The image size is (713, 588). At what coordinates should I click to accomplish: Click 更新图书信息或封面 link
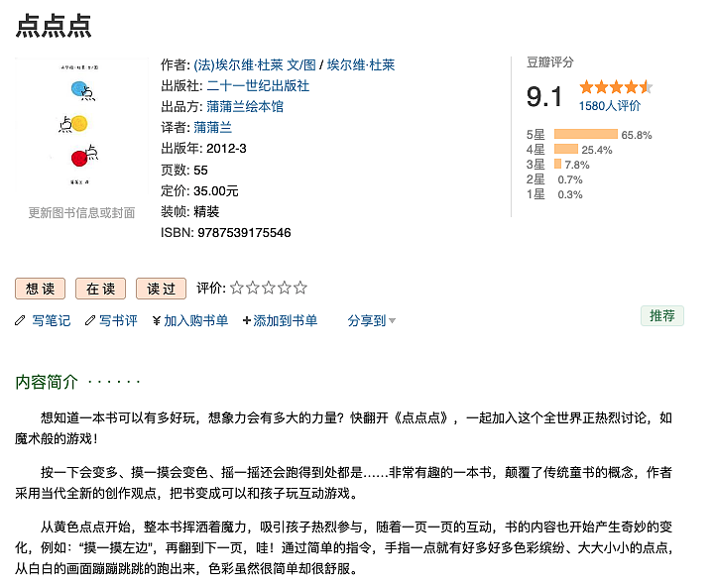tap(81, 212)
